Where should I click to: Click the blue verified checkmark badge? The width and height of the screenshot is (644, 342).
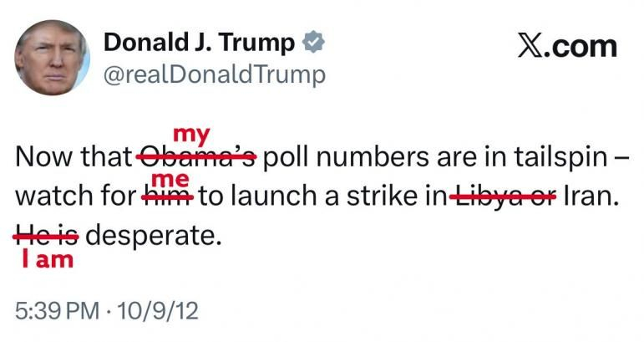pyautogui.click(x=314, y=42)
